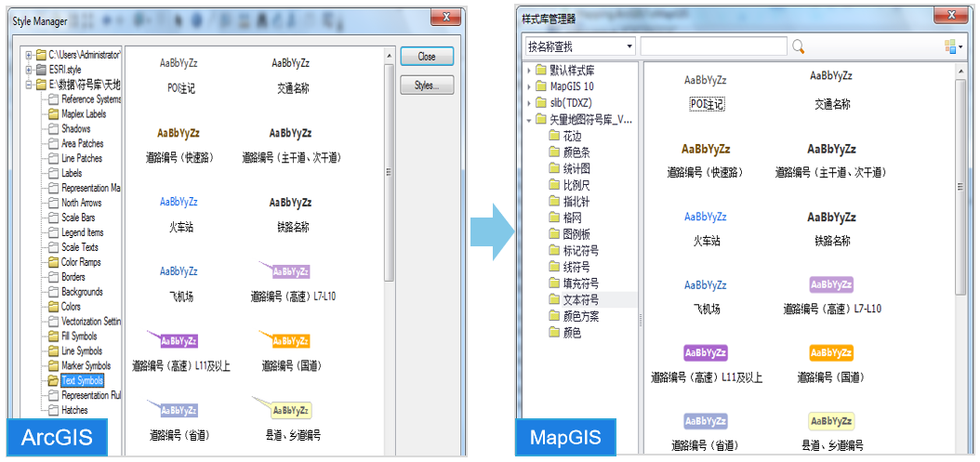
Task: Open the view mode icon dropdown in 样式库管理器
Action: coord(953,46)
